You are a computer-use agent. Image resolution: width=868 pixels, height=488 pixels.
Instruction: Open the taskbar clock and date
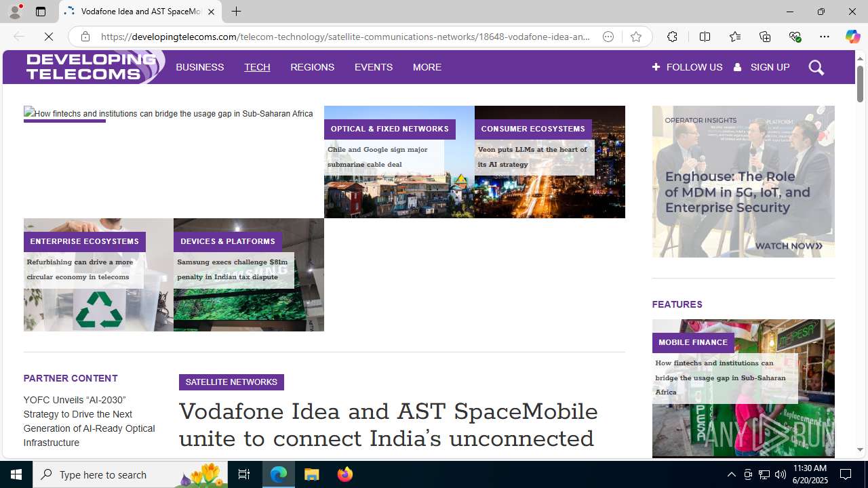pos(810,474)
